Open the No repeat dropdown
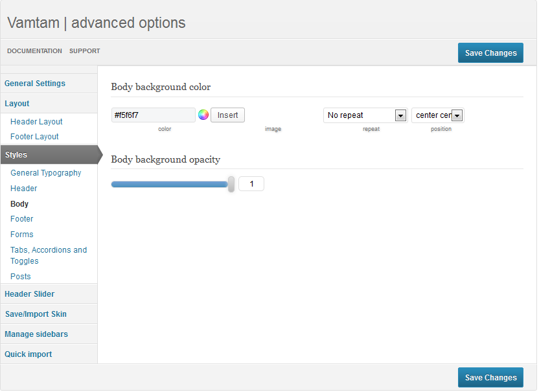Viewport: 539px width, 392px height. [365, 115]
